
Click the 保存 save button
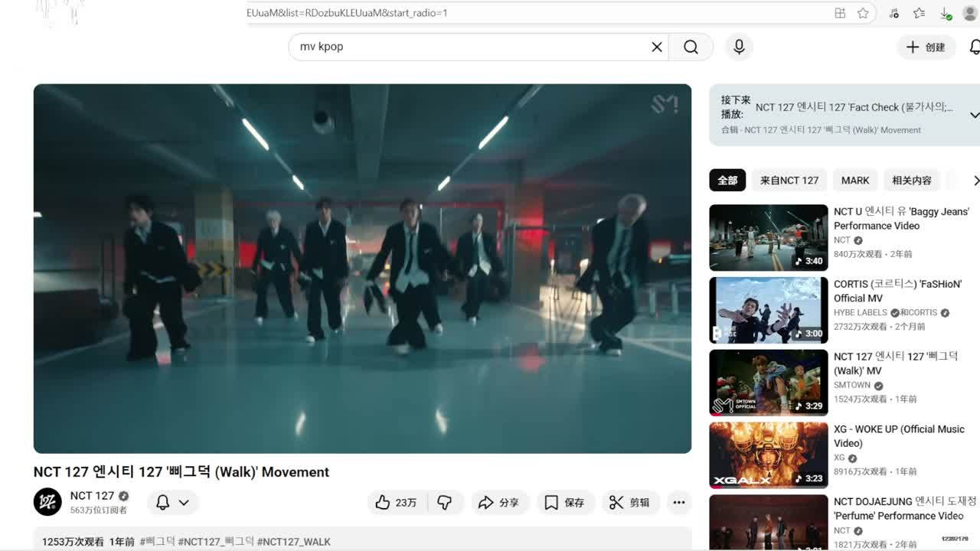coord(564,502)
